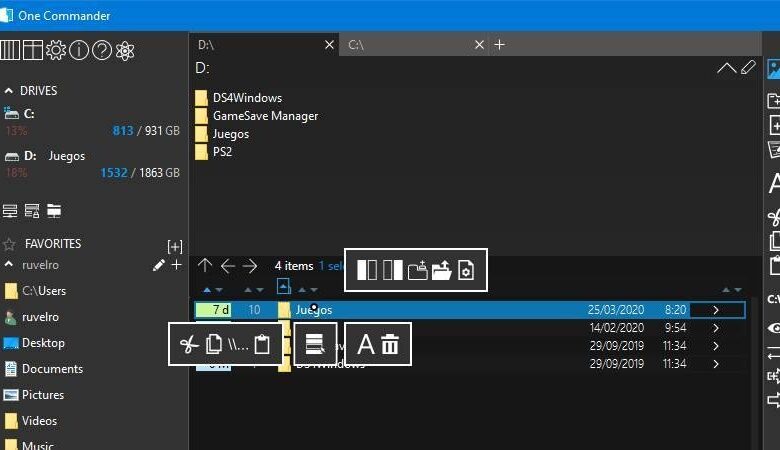Open settings gear in top toolbar

pos(56,50)
